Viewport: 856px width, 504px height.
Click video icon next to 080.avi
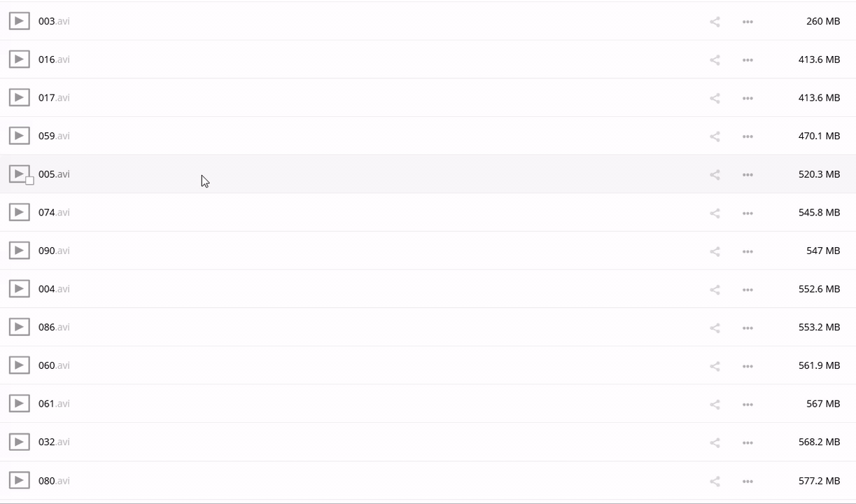[19, 480]
